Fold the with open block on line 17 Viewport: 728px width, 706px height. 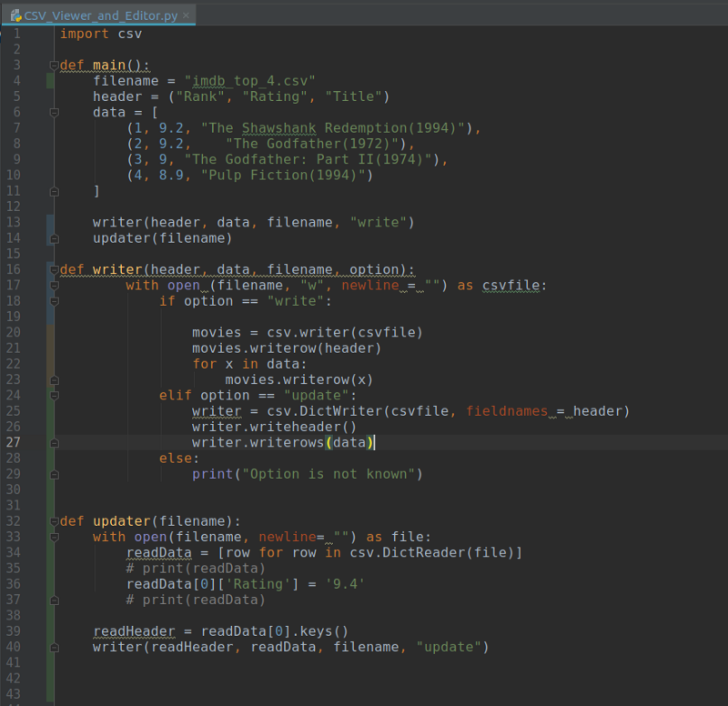tap(55, 286)
